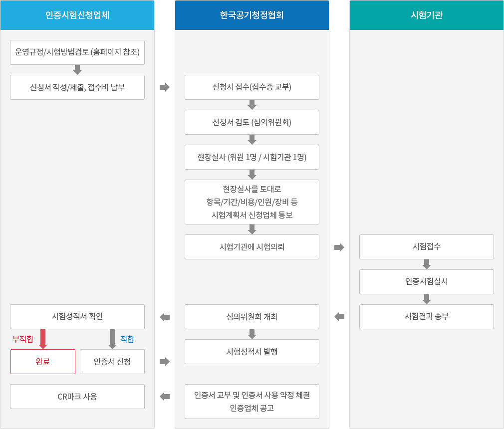
Task: Click the 시험기관 column header
Action: 427,15
